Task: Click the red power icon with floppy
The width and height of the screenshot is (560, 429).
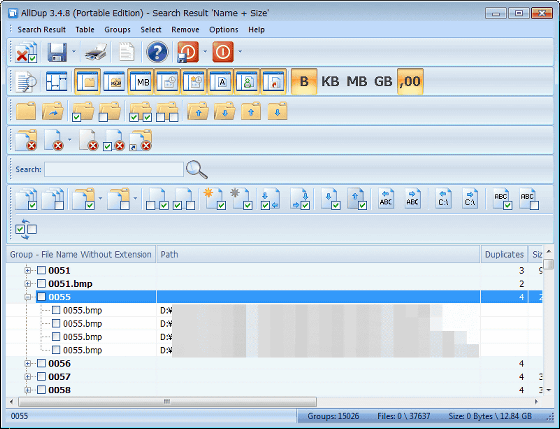Action: point(188,52)
